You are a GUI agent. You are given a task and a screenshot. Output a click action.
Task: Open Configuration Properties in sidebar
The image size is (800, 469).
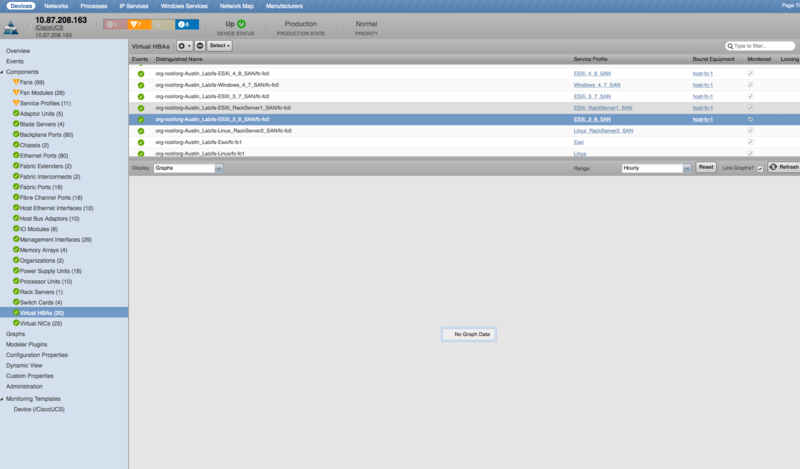click(37, 355)
